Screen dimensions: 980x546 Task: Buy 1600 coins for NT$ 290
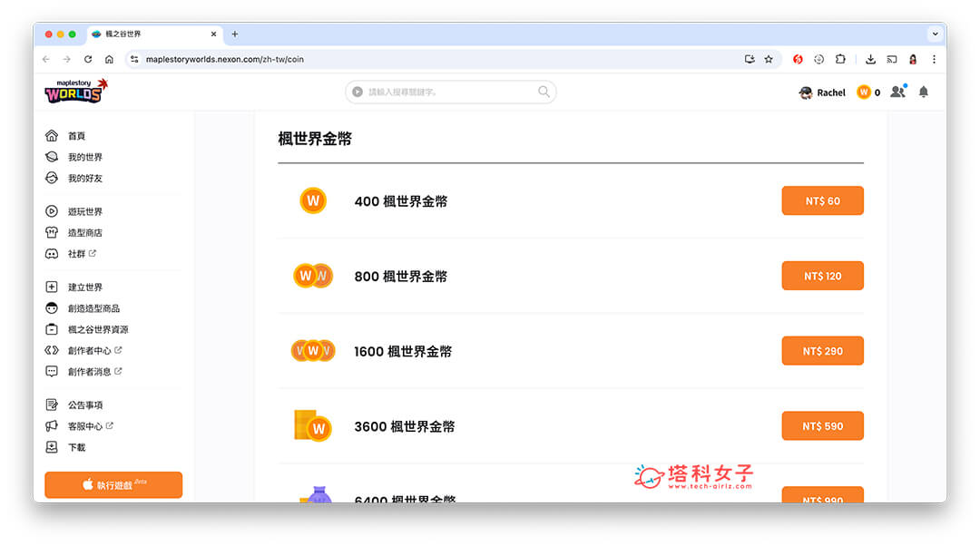(x=822, y=350)
